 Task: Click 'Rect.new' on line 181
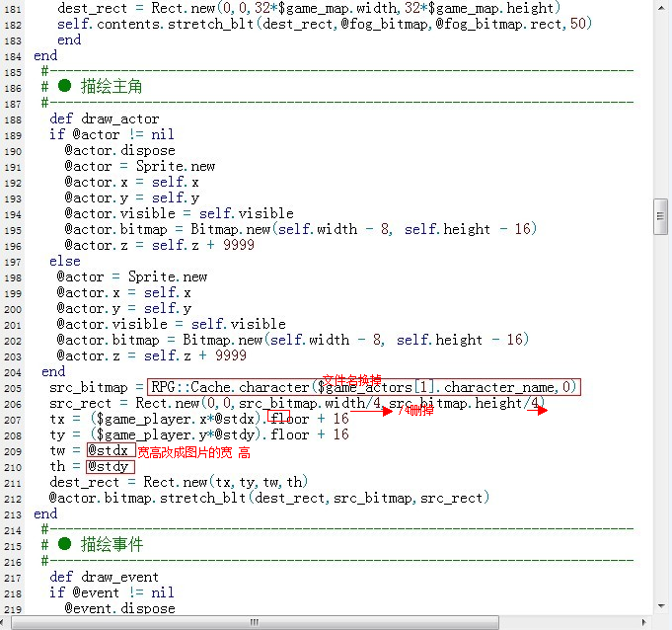point(183,8)
